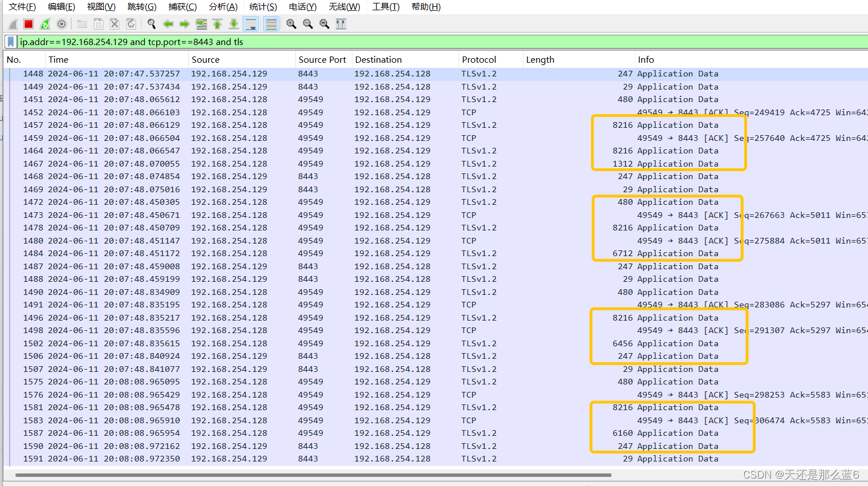Sort by the Protocol column header

coord(491,60)
